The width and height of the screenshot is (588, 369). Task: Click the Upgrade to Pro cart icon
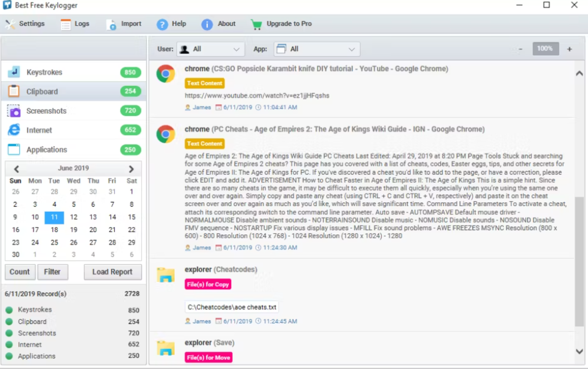256,24
